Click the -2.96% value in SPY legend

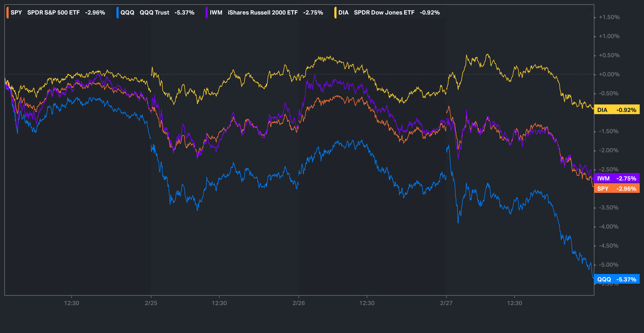coord(95,13)
